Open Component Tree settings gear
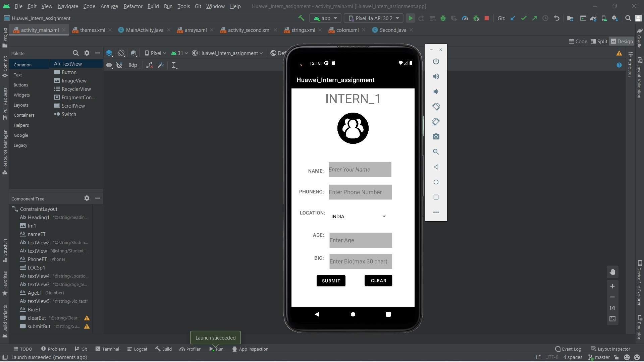 pyautogui.click(x=87, y=198)
